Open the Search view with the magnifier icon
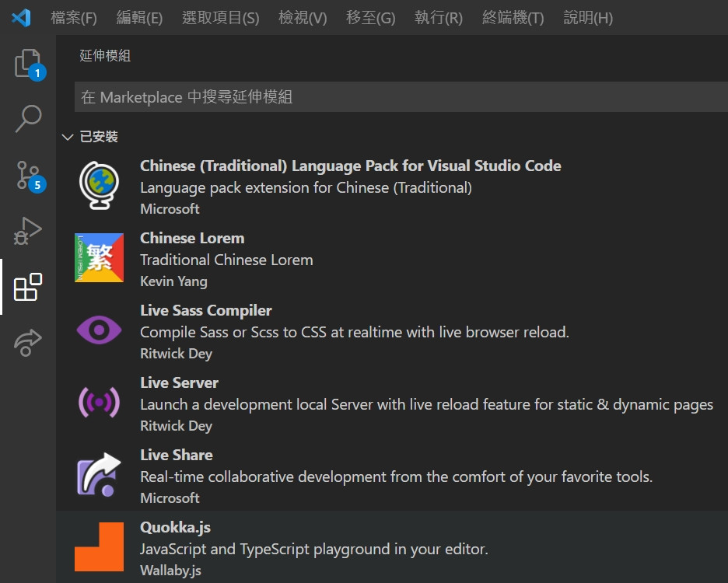The width and height of the screenshot is (728, 583). click(x=28, y=118)
